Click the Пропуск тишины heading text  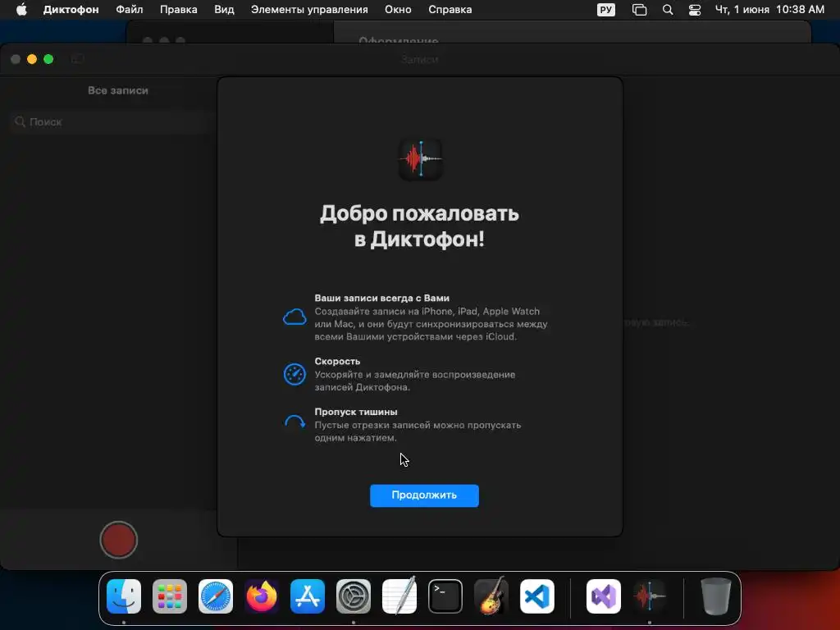tap(356, 412)
